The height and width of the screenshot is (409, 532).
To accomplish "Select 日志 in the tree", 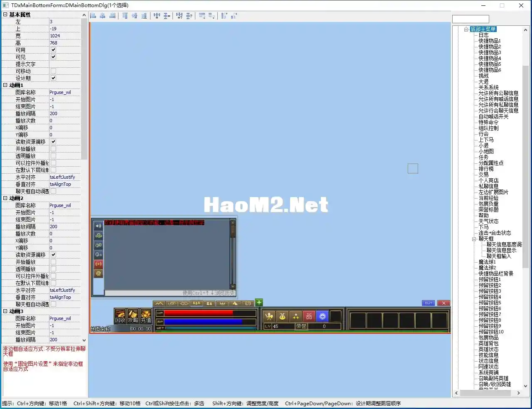I will (x=484, y=35).
